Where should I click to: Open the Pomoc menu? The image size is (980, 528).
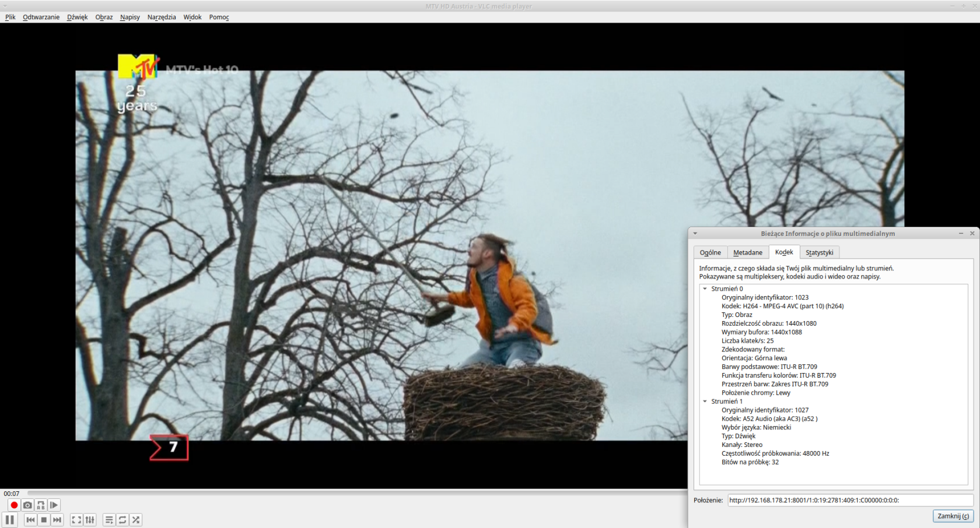(x=219, y=17)
